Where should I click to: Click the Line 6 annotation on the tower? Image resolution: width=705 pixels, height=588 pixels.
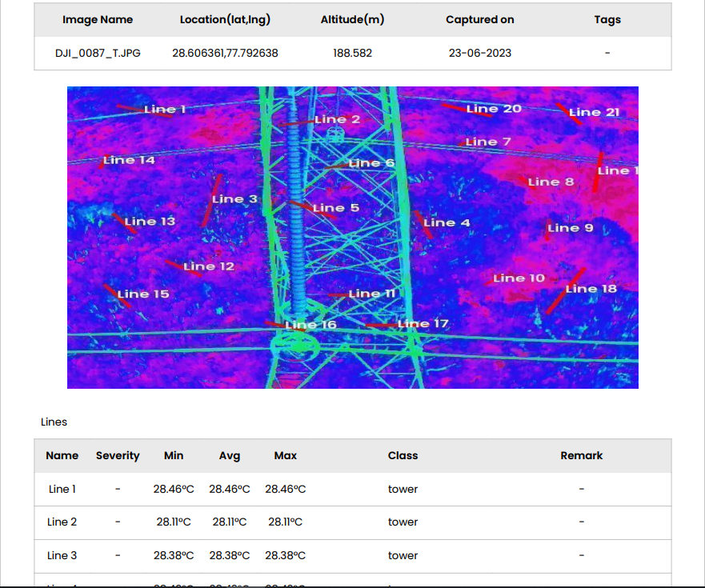(371, 163)
